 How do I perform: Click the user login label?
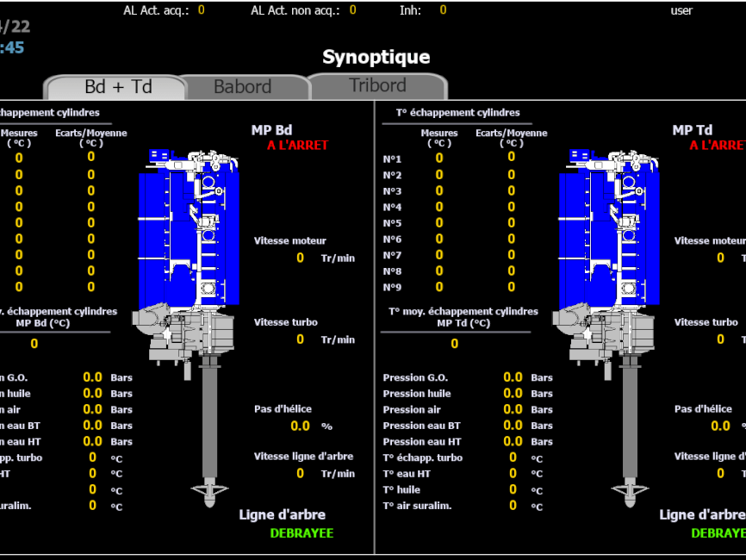pos(681,10)
